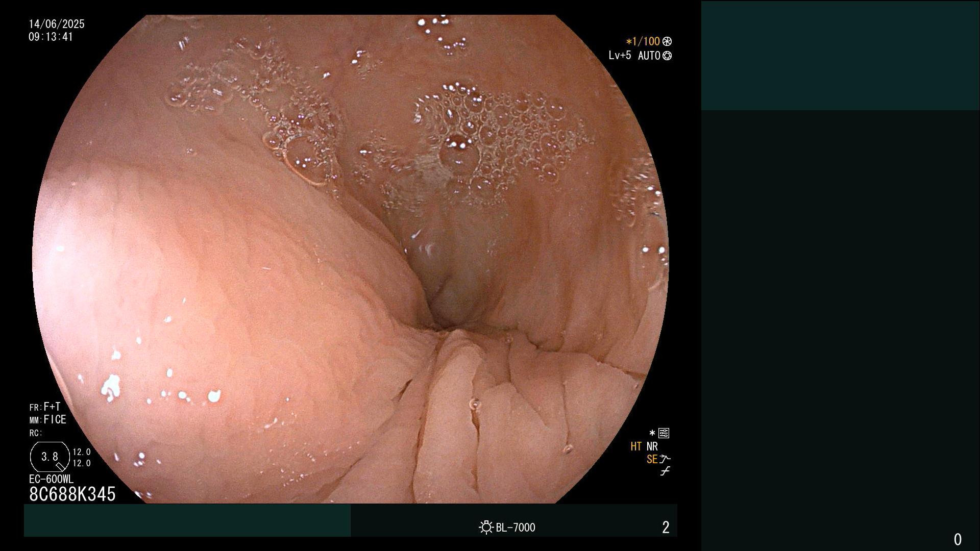Click the BL-7000 light source label
Image resolution: width=980 pixels, height=551 pixels.
click(x=516, y=528)
